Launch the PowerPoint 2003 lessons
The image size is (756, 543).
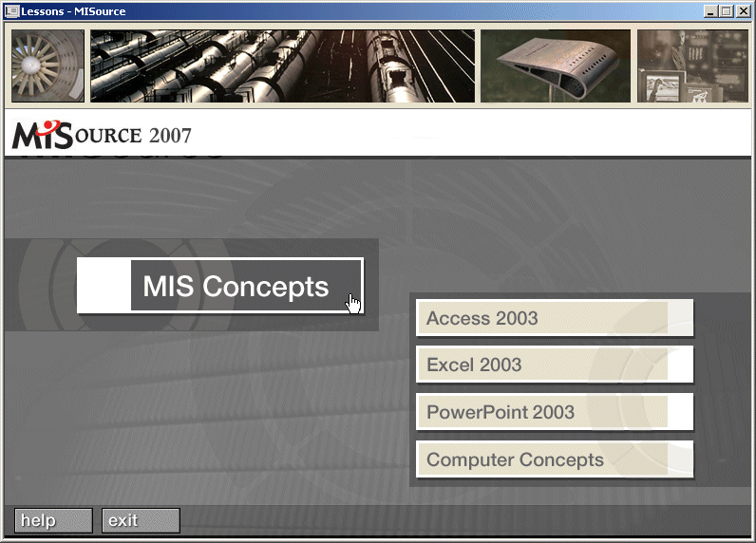(555, 412)
